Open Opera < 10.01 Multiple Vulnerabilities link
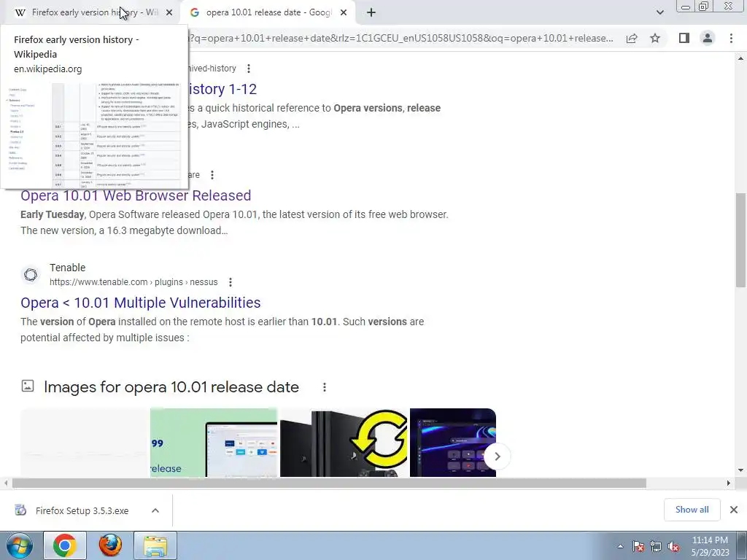The image size is (747, 560). (x=141, y=303)
